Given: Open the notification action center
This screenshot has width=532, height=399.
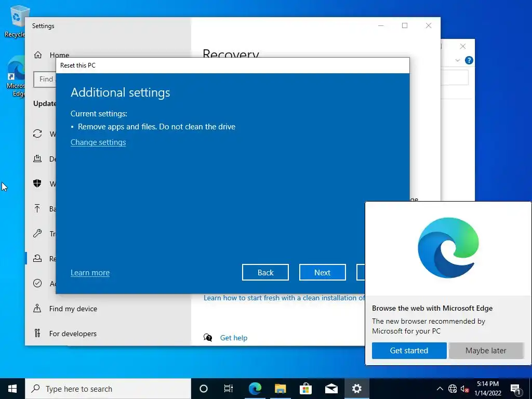Looking at the screenshot, I should 515,389.
